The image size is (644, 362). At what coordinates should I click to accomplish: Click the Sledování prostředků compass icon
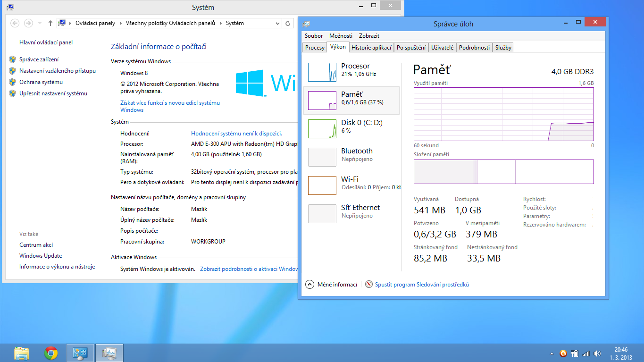pos(369,285)
